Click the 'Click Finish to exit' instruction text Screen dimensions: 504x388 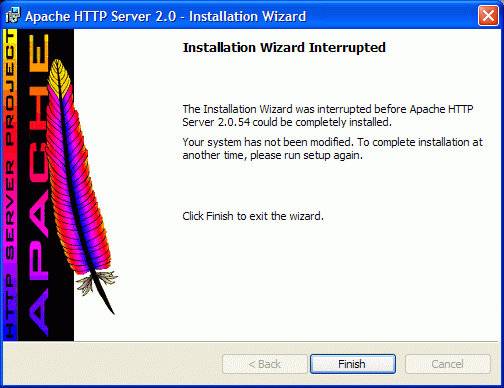point(253,216)
